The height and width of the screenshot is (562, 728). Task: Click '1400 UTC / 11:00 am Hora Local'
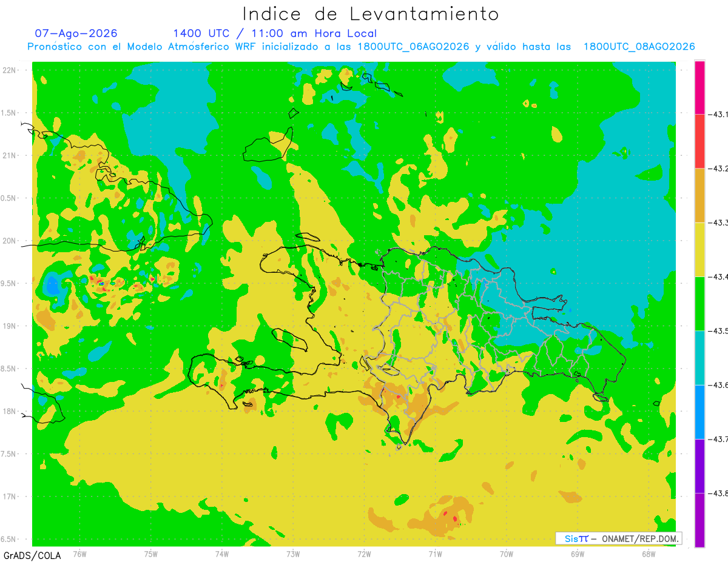pyautogui.click(x=275, y=33)
